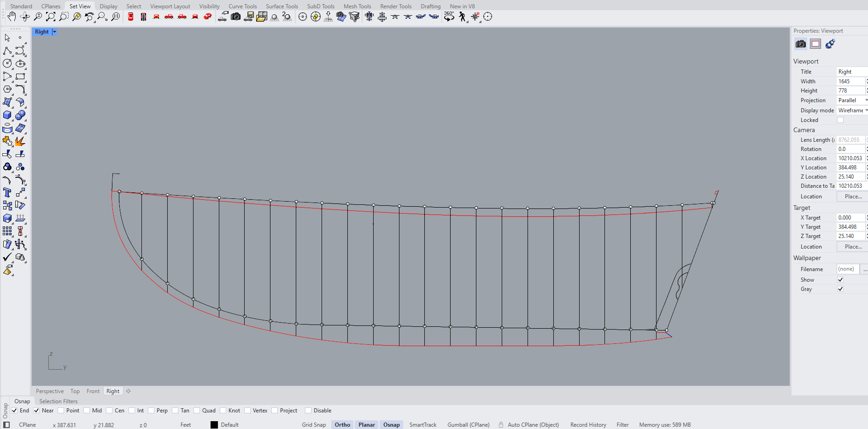Image resolution: width=868 pixels, height=429 pixels.
Task: Choose the Box solid tool
Action: [x=7, y=115]
